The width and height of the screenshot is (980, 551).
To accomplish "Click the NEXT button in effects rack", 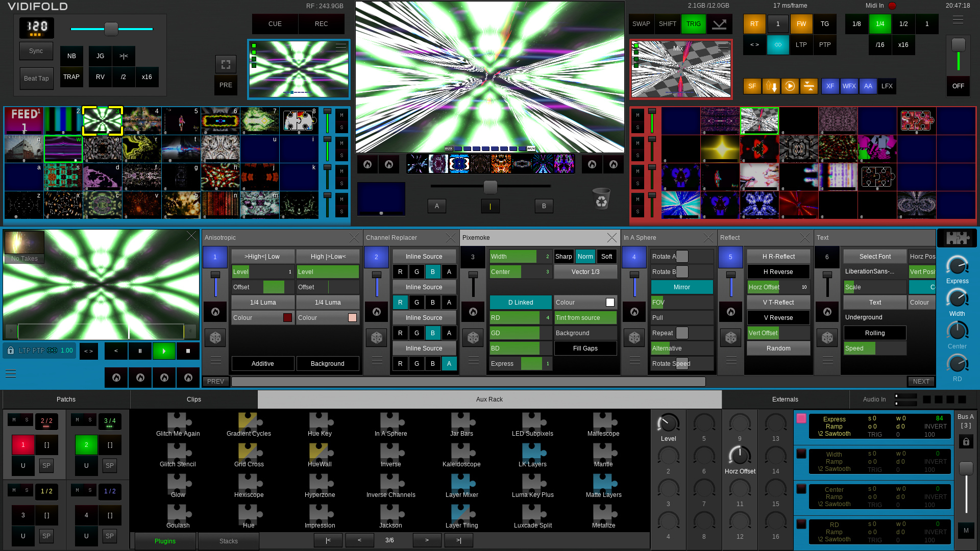I will [x=921, y=382].
